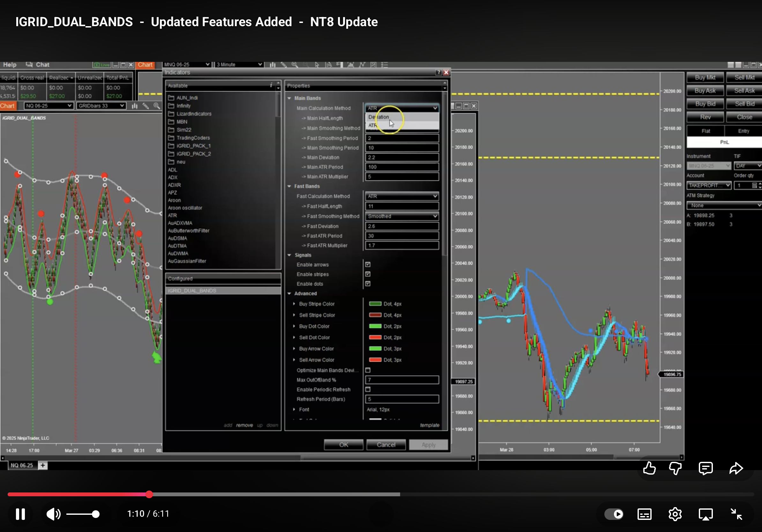Toggle subtitles captions icon
The image size is (762, 532).
click(x=644, y=514)
